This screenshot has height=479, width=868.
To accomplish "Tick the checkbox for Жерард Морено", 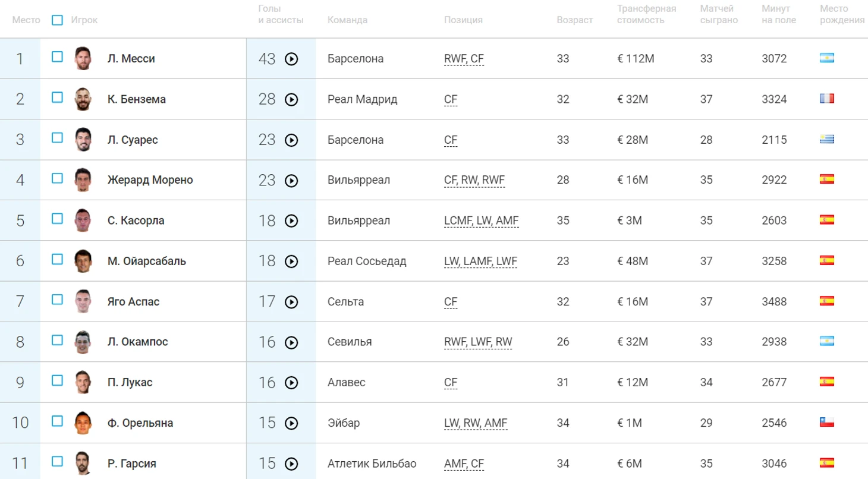I will coord(57,178).
